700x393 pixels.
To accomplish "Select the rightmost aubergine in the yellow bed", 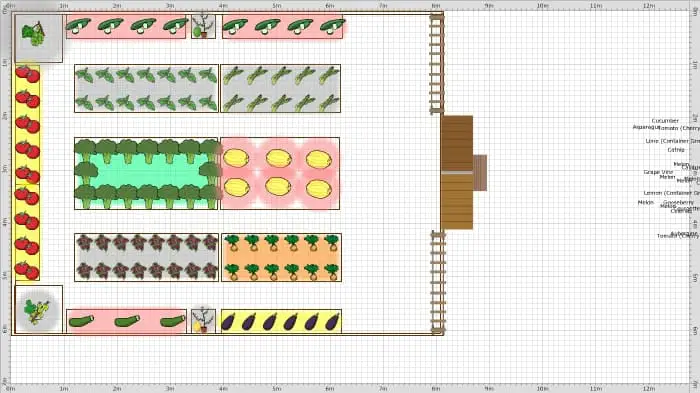I will [x=332, y=322].
